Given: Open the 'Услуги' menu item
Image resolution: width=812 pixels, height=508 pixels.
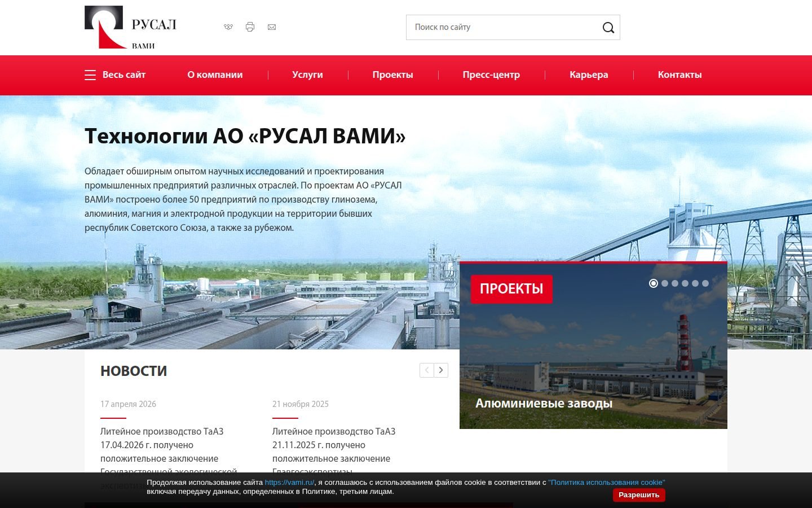Looking at the screenshot, I should (307, 75).
